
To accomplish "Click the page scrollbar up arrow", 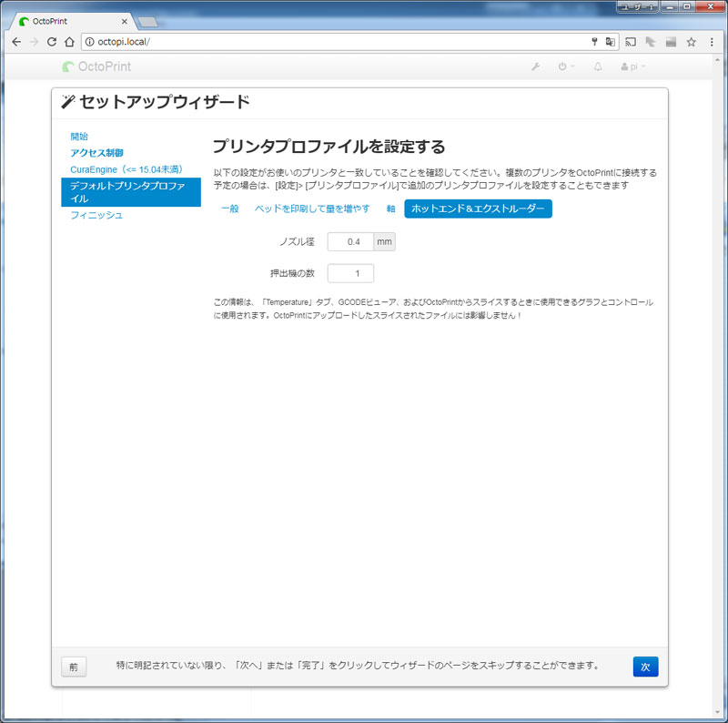I will (718, 58).
